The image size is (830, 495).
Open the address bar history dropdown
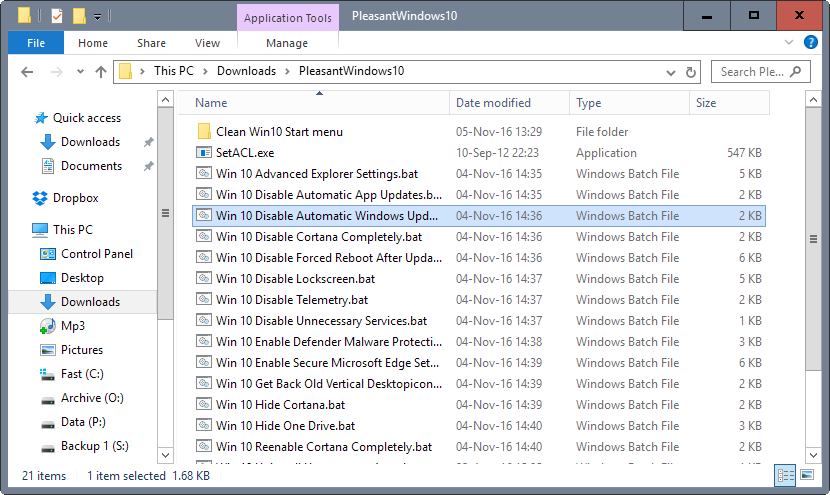pos(671,73)
